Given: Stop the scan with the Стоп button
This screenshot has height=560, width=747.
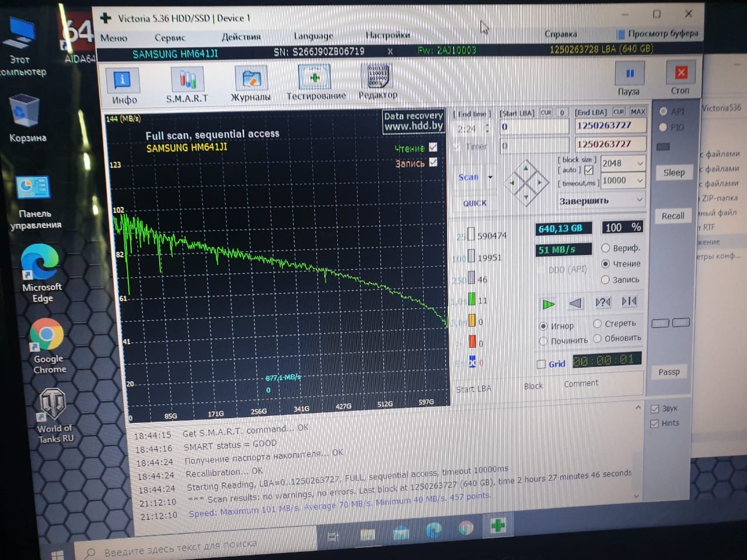Looking at the screenshot, I should 680,78.
